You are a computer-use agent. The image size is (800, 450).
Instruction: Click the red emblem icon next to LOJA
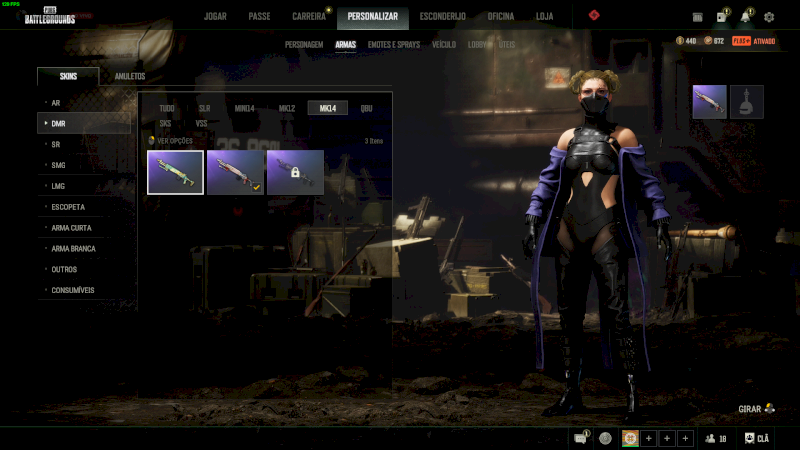[x=594, y=15]
